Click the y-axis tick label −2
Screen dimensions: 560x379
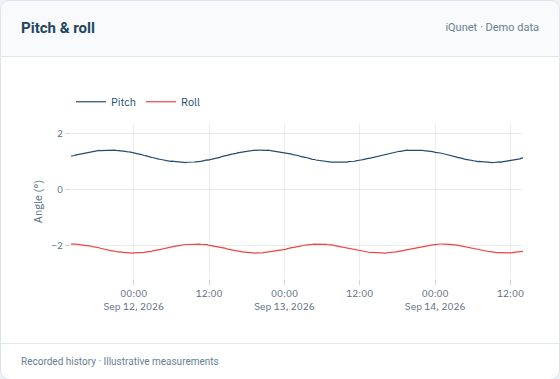coord(57,246)
